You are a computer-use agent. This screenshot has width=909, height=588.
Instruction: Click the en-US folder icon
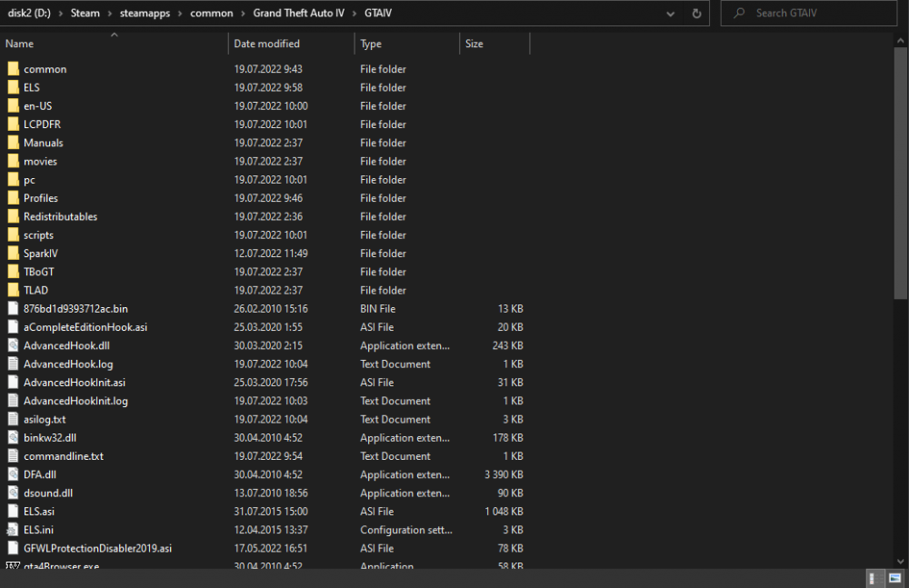click(x=14, y=106)
